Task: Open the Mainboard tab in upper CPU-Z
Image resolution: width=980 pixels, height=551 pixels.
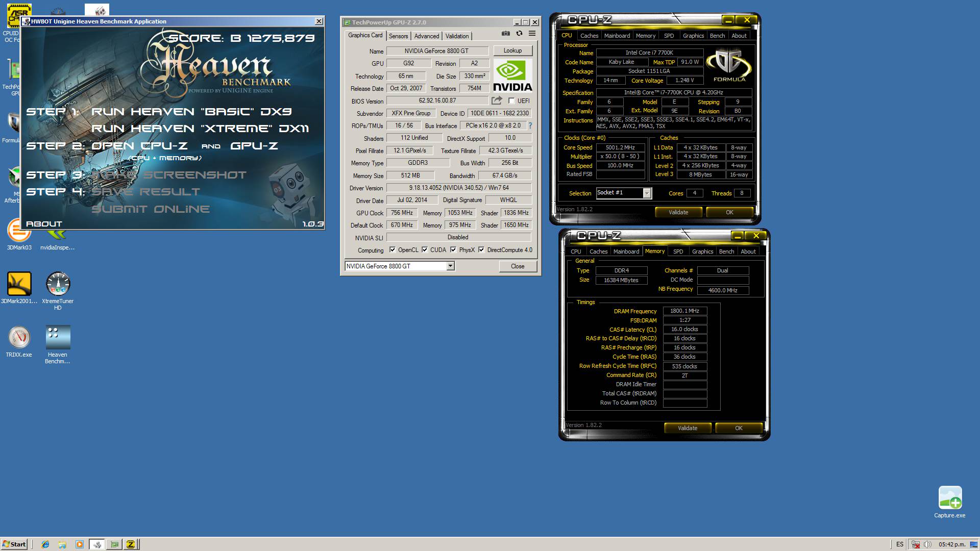Action: point(617,36)
